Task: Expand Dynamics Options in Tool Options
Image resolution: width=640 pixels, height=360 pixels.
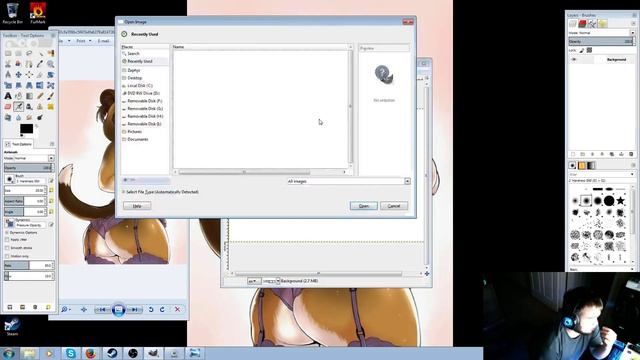Action: 7,233
